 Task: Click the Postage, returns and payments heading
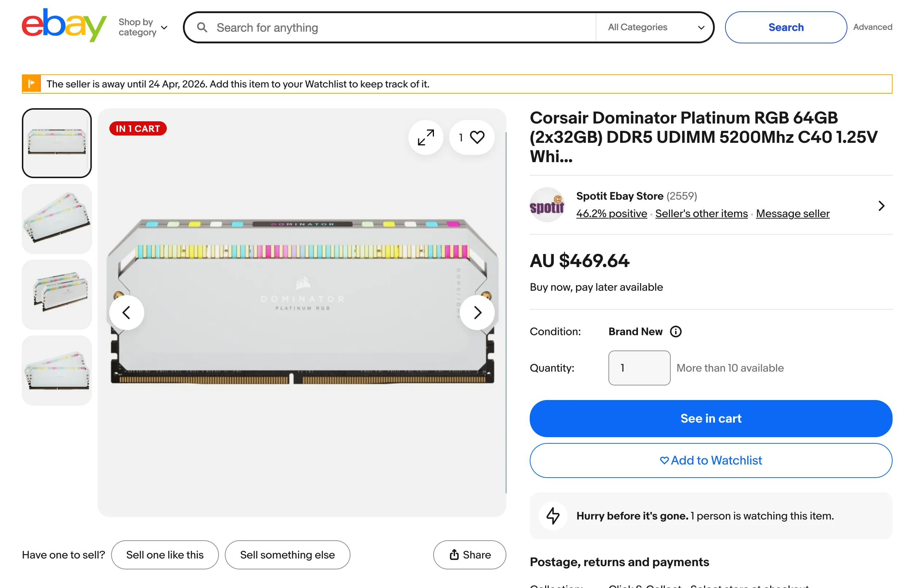tap(619, 562)
